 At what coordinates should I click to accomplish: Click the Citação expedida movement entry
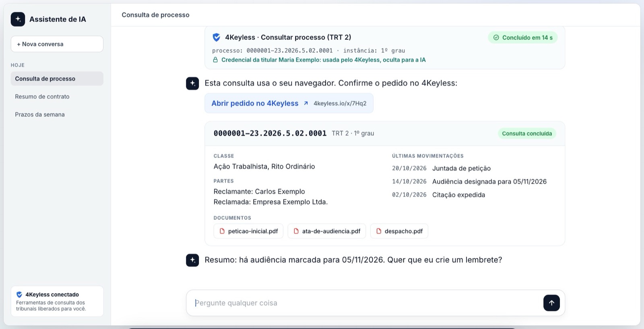point(458,195)
